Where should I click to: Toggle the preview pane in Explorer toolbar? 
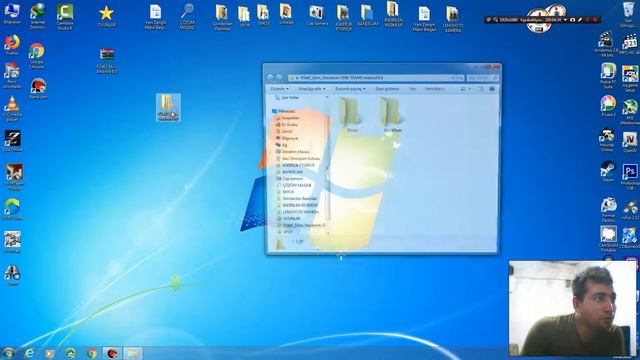480,89
